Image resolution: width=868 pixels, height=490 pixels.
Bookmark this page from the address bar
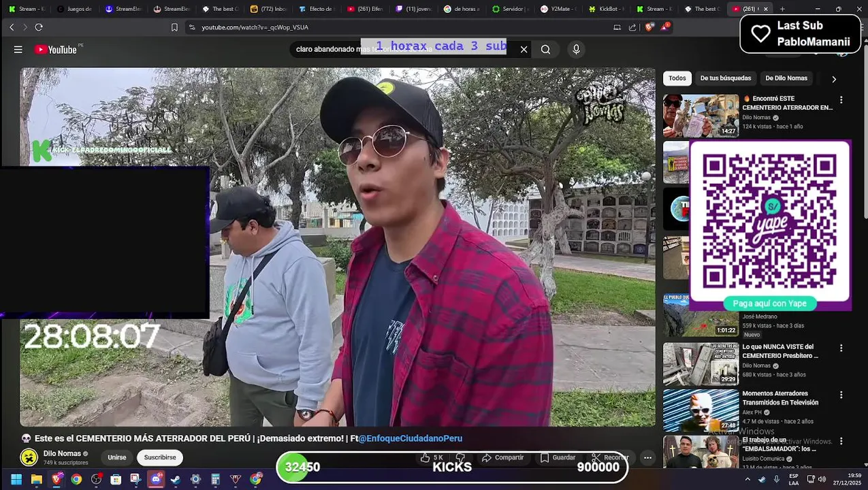click(x=174, y=27)
